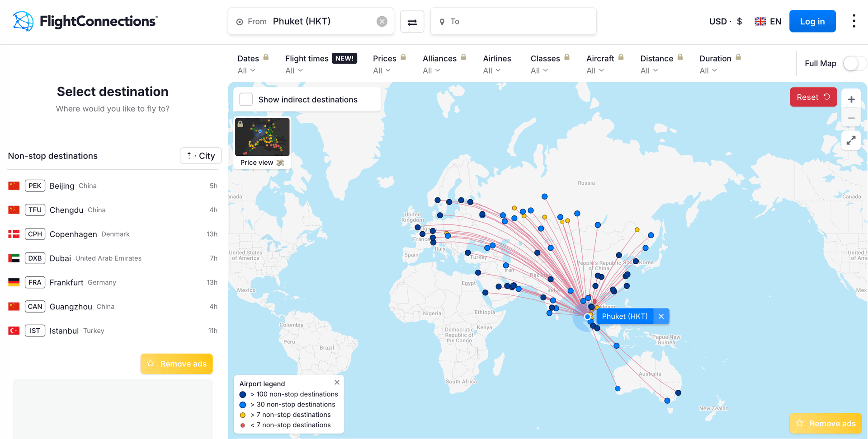Open the Alliances filter menu
Screen dimensions: 868x439
[443, 64]
